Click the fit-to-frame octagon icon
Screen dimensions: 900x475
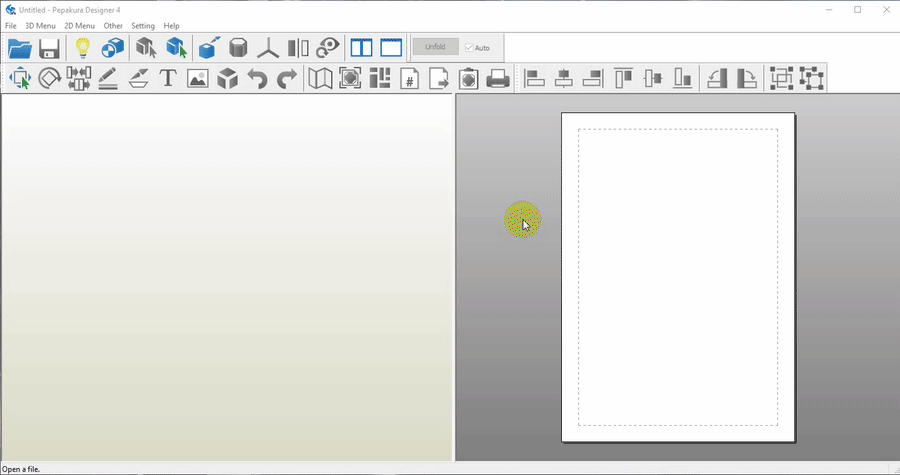[x=350, y=78]
